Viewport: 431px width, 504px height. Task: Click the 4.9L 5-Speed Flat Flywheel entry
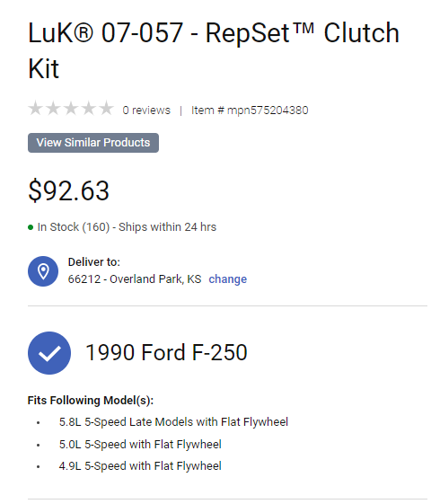coord(140,466)
